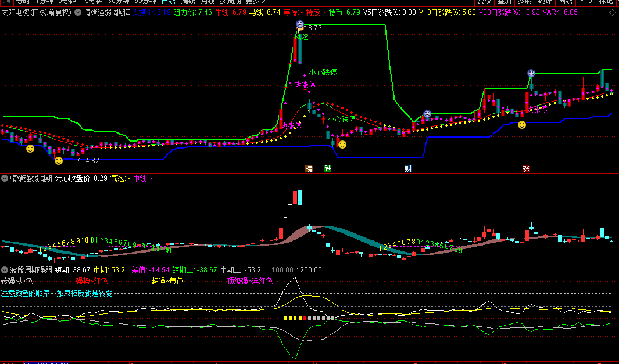Click the 8.79 high price label
This screenshot has height=364, width=619.
[x=315, y=28]
